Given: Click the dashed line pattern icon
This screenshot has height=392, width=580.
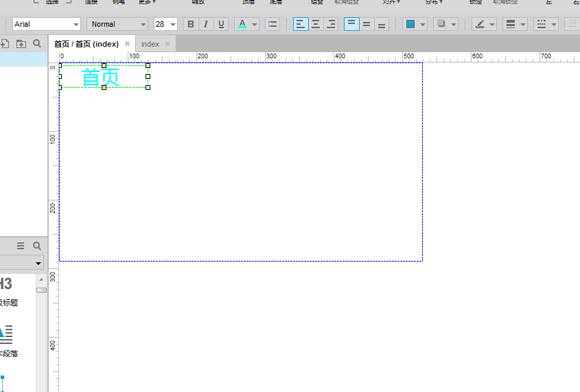Looking at the screenshot, I should [542, 24].
